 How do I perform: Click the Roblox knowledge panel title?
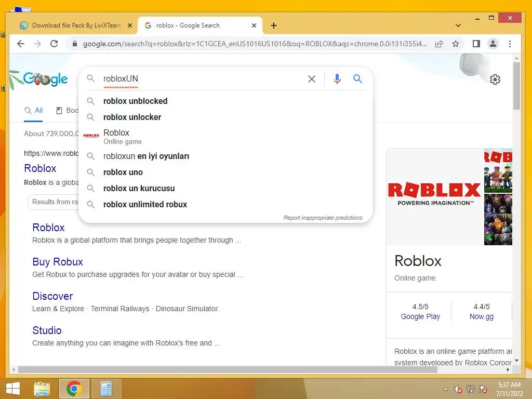[x=418, y=261]
